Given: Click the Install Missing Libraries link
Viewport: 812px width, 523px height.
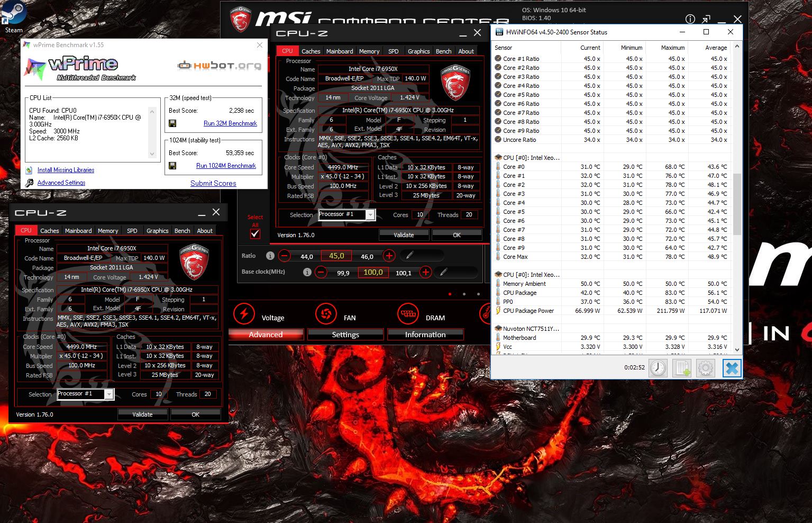Looking at the screenshot, I should [x=66, y=170].
